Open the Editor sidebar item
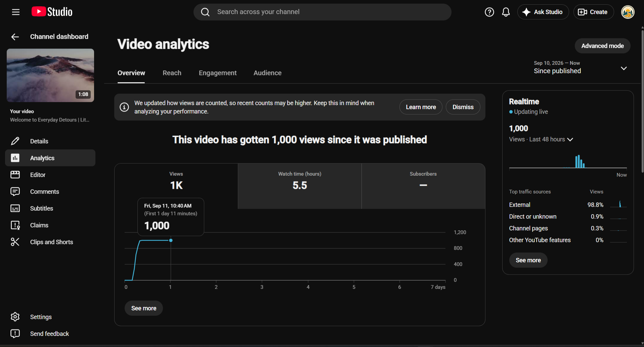Viewport: 644px width, 347px height. click(x=50, y=175)
